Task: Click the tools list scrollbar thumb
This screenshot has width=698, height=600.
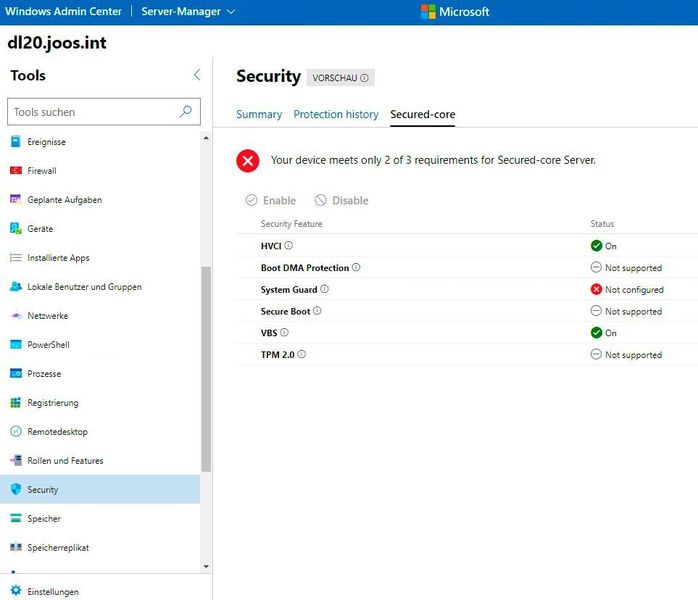Action: point(206,369)
